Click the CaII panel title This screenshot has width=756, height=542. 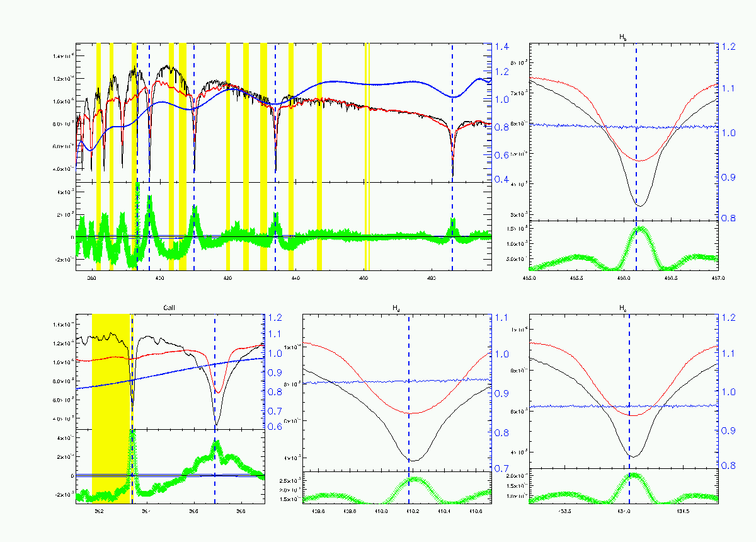pyautogui.click(x=169, y=308)
